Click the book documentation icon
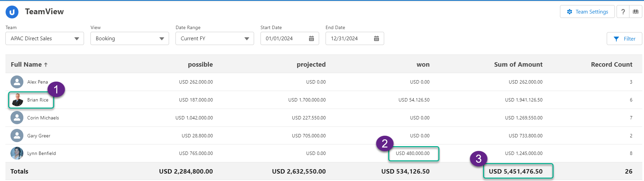 (x=636, y=12)
